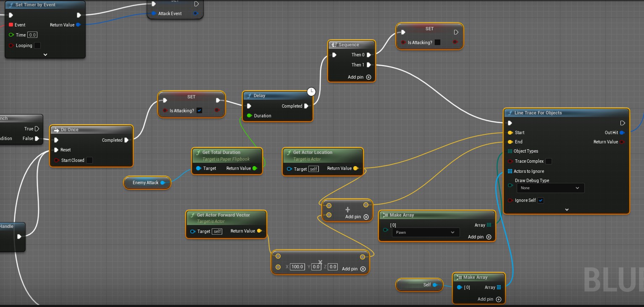This screenshot has width=644, height=307.
Task: Click Add pin plus icon on Sequence node
Action: point(368,77)
